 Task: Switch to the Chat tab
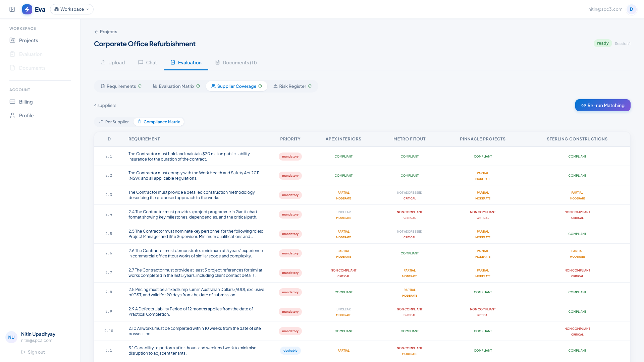click(x=148, y=63)
